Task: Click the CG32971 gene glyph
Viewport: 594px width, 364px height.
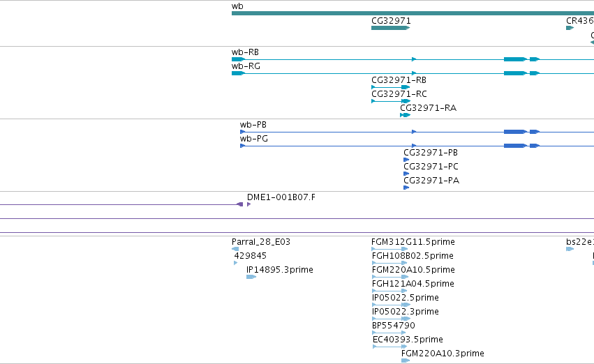Action: [x=391, y=28]
